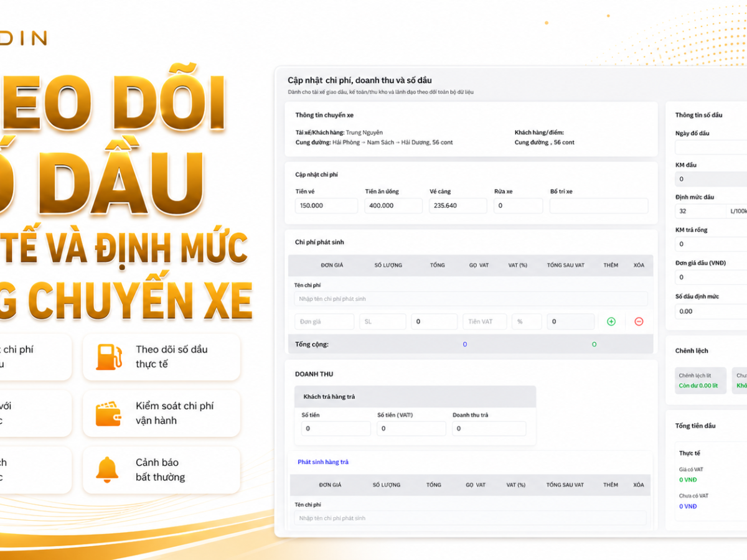
Task: Click 'Còn dư 0.00 lít' value
Action: pos(698,386)
